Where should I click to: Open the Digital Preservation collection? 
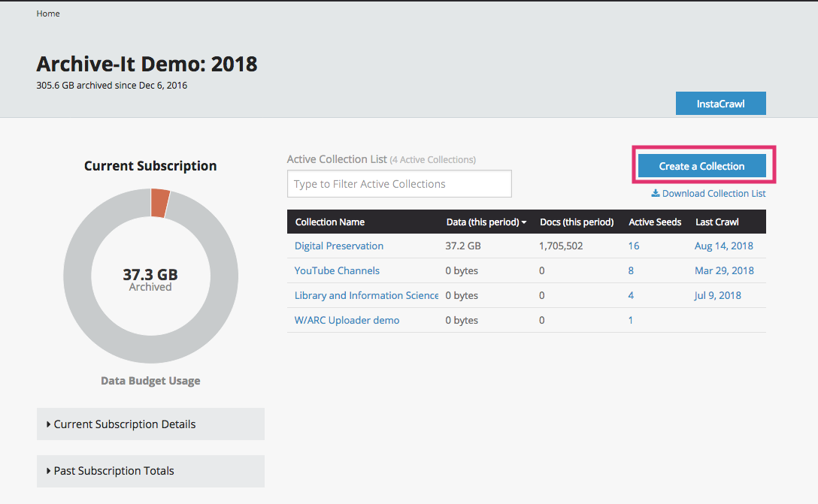[x=339, y=246]
